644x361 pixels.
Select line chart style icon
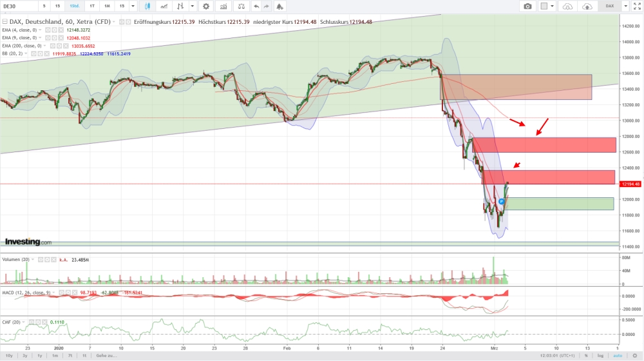click(x=164, y=6)
